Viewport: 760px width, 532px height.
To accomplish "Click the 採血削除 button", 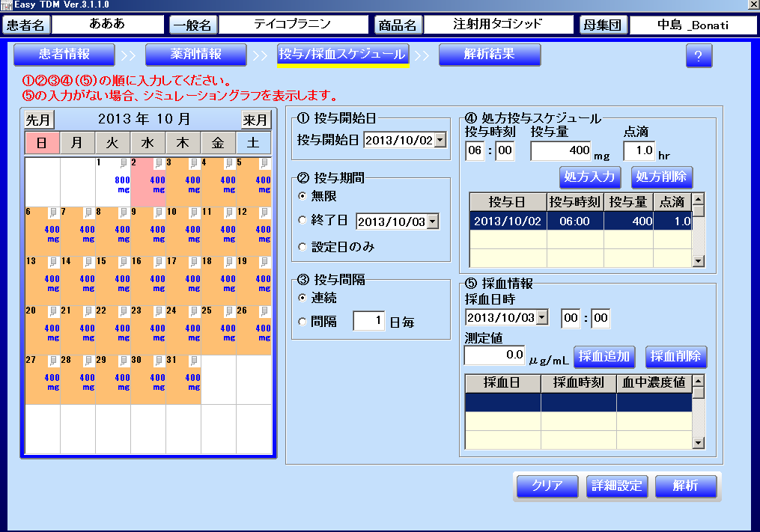I will (x=675, y=357).
